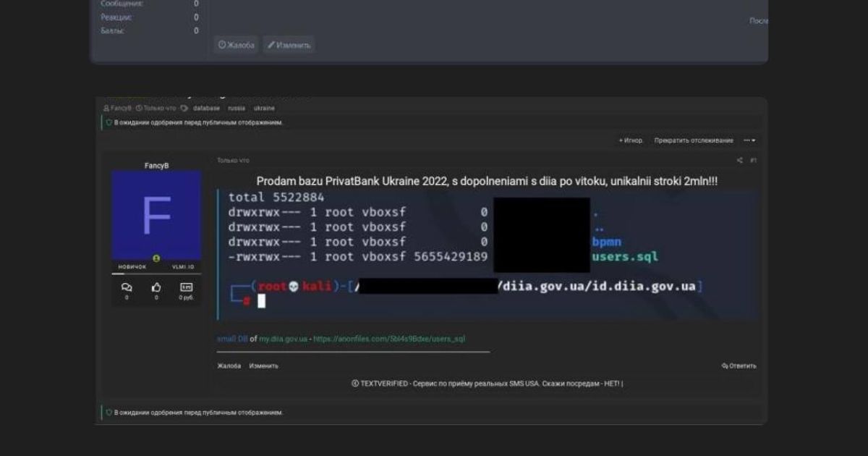Click the Жалоба button with the warning icon in the top post
Viewport: 868px width, 456px height.
click(x=236, y=45)
